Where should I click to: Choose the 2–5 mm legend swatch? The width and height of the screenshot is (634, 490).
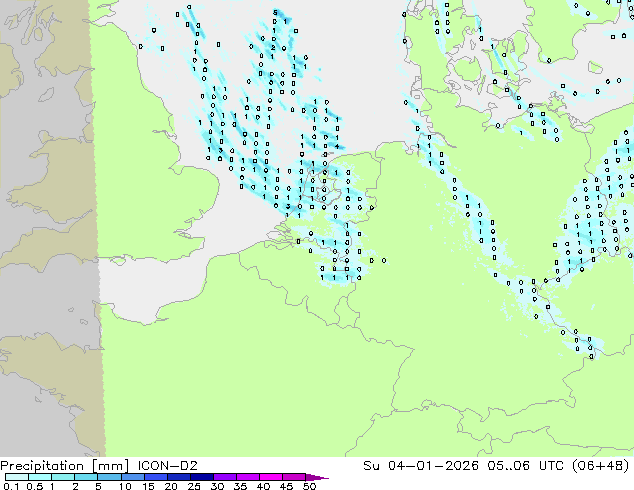[x=86, y=477]
